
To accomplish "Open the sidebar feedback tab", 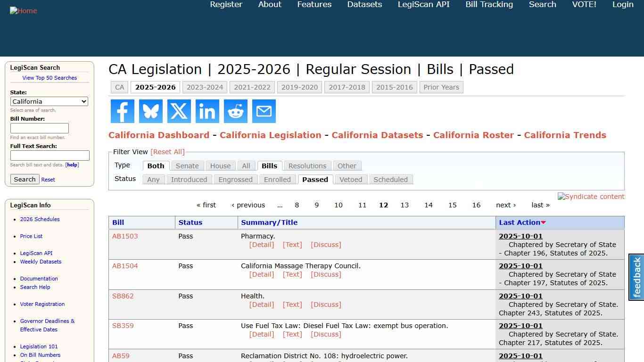I will tap(636, 277).
